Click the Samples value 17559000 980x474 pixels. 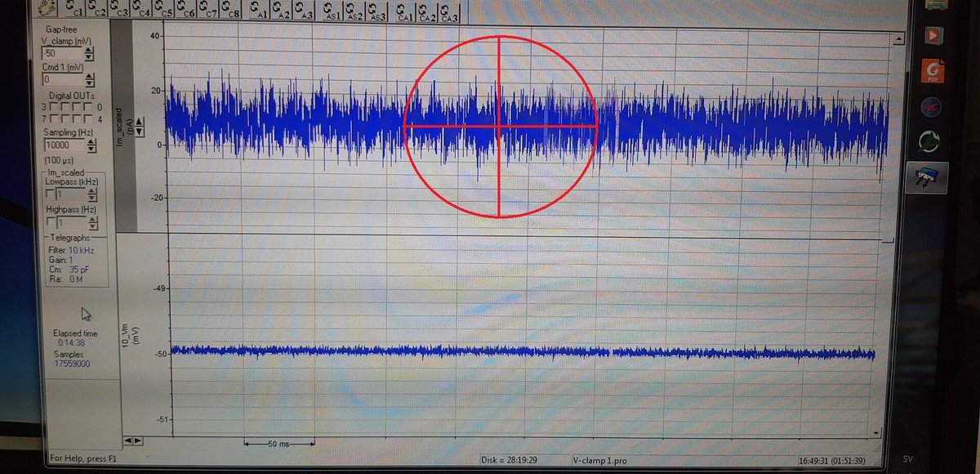coord(72,364)
